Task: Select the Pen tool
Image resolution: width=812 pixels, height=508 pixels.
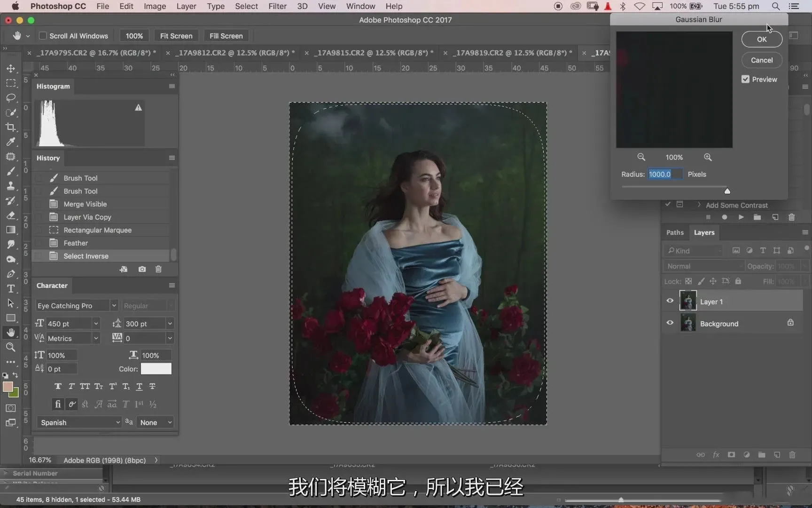Action: (x=10, y=274)
